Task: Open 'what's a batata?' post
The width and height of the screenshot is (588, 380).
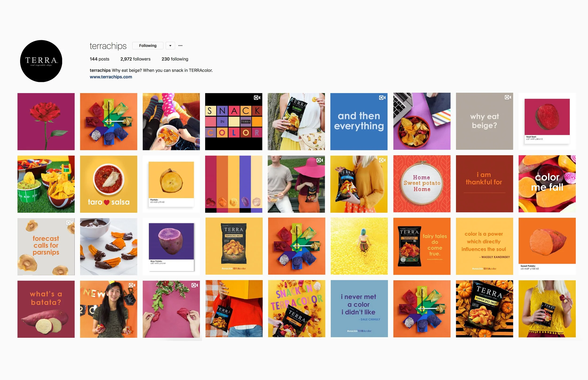Action: pos(46,309)
